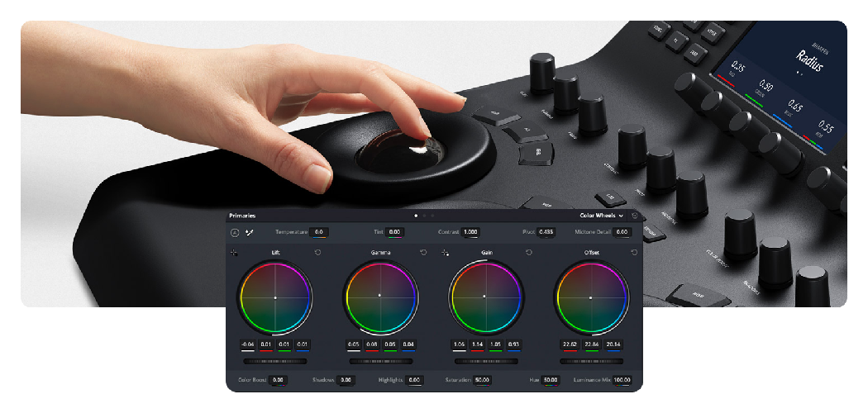Click the Gamma color wheel control point

click(379, 295)
